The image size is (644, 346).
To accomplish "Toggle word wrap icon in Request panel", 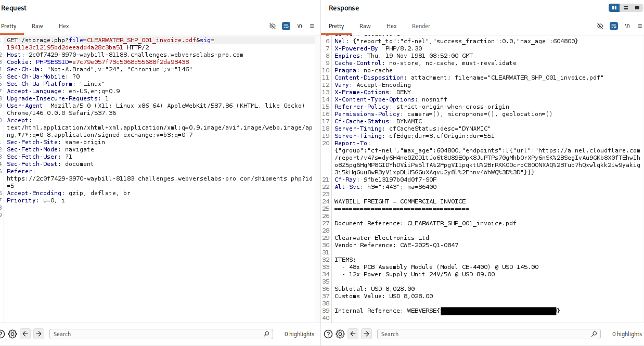I will pyautogui.click(x=286, y=26).
